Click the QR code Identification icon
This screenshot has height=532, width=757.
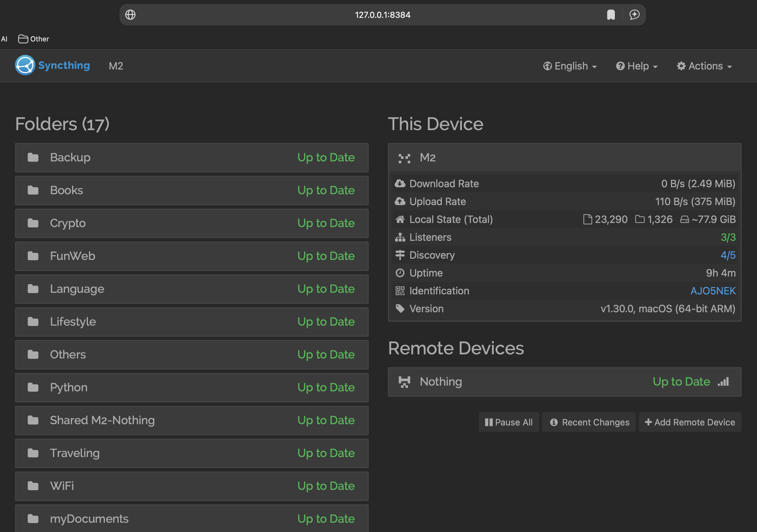pos(400,291)
